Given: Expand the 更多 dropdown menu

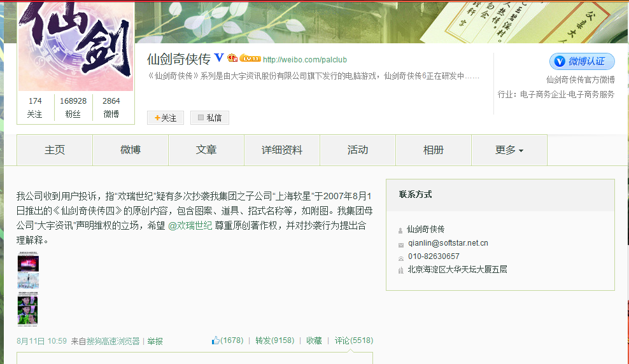Looking at the screenshot, I should tap(509, 150).
